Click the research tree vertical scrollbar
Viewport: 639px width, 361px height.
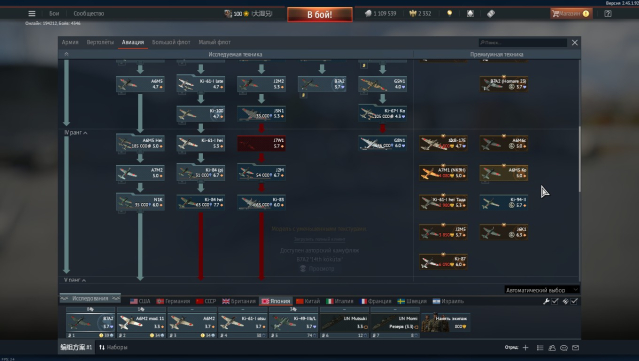pyautogui.click(x=579, y=159)
